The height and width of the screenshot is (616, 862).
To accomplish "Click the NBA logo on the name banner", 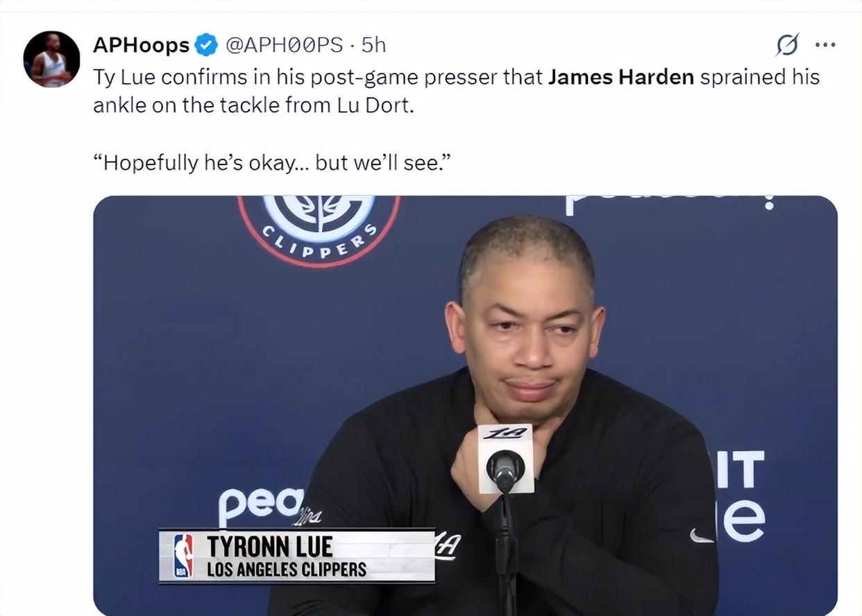I will [183, 556].
